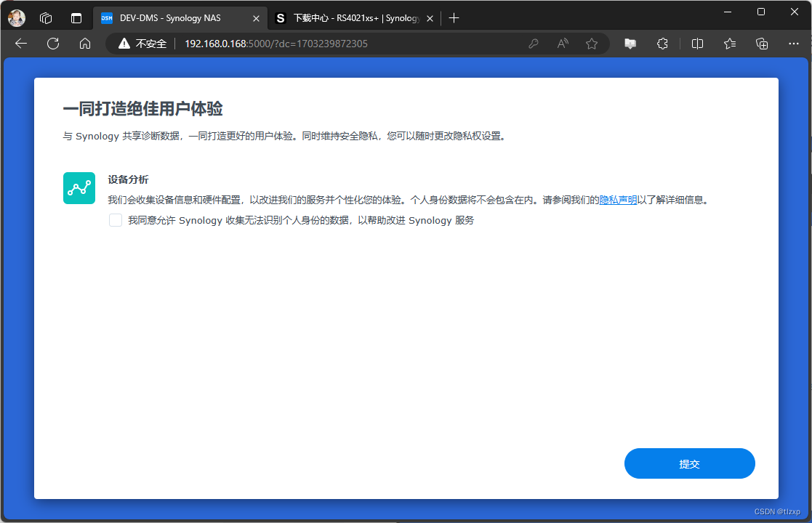Open the 隐私声明 privacy statement link

[x=618, y=200]
